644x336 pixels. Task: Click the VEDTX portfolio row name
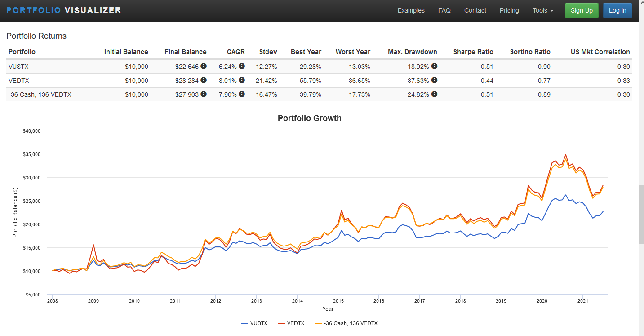coord(18,81)
